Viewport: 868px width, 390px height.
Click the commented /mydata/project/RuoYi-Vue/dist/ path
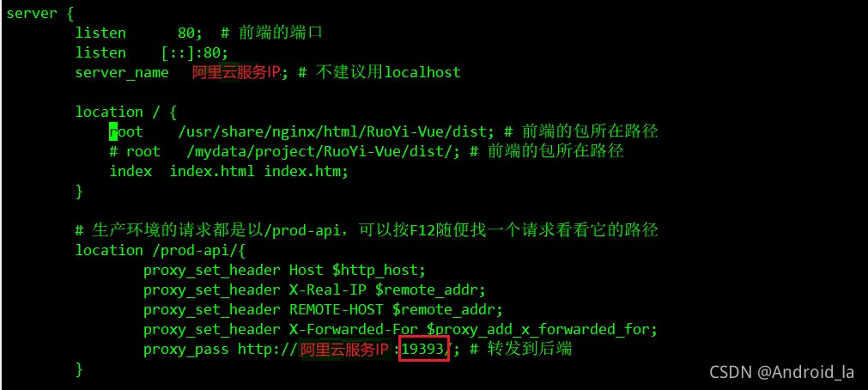point(320,152)
